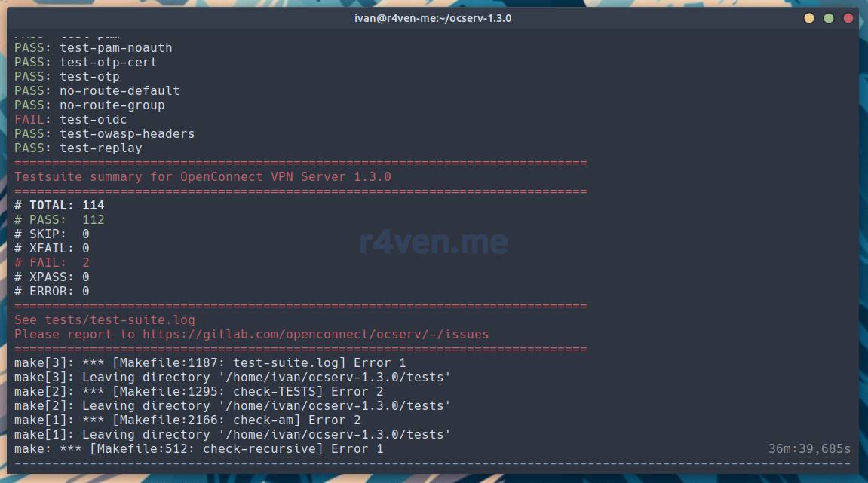Click the PASS: test-replay line
This screenshot has width=868, height=483.
point(78,148)
